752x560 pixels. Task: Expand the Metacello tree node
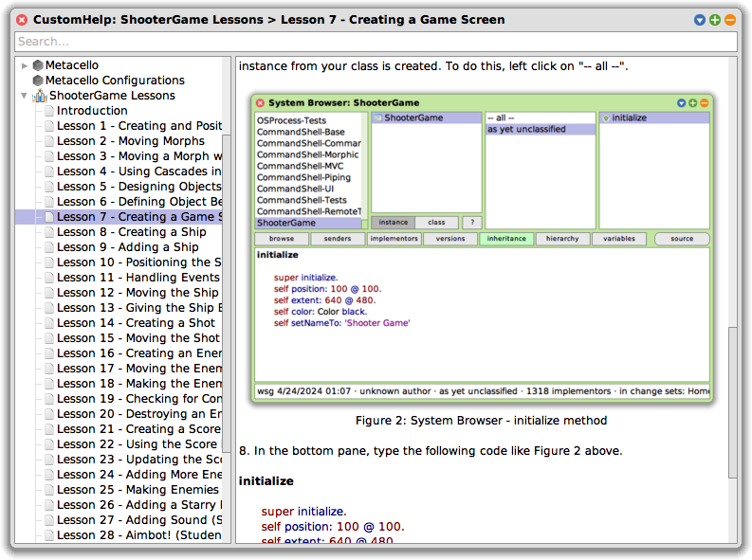(24, 65)
